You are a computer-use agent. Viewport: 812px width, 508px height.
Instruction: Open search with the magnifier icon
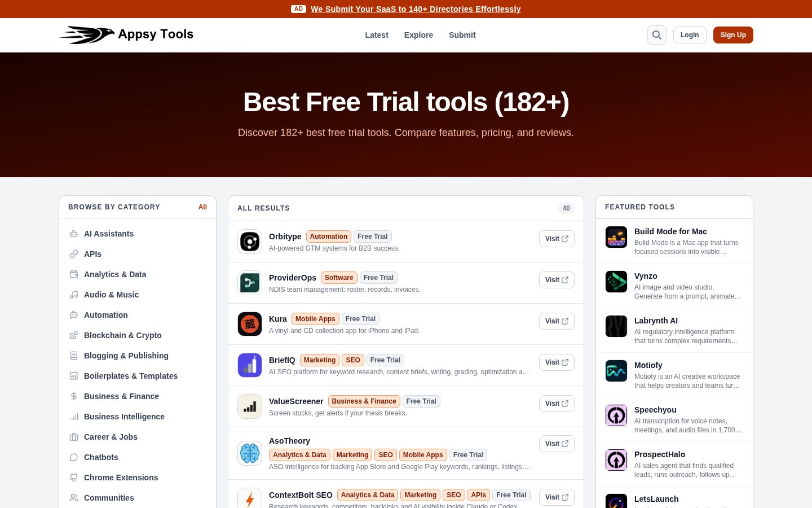pyautogui.click(x=657, y=35)
